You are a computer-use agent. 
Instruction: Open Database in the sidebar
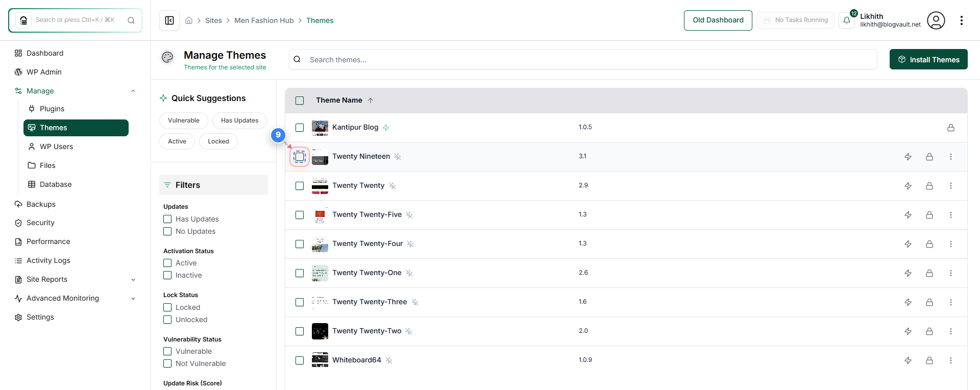pos(76,184)
